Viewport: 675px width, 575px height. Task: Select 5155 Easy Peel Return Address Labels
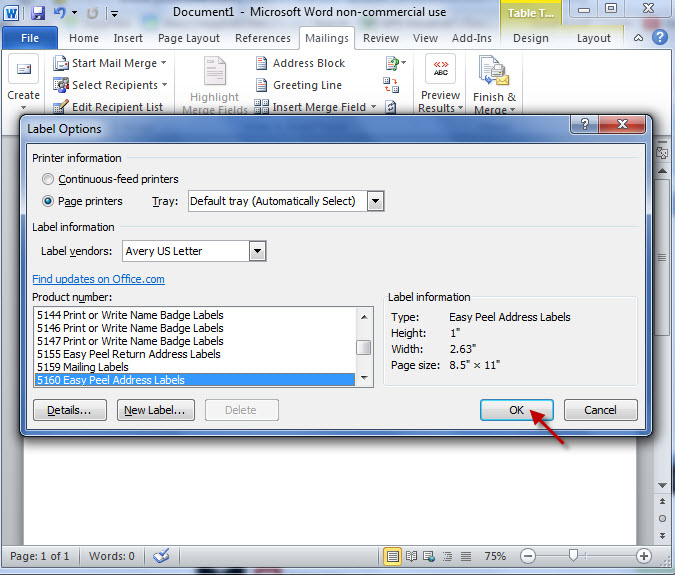point(195,354)
